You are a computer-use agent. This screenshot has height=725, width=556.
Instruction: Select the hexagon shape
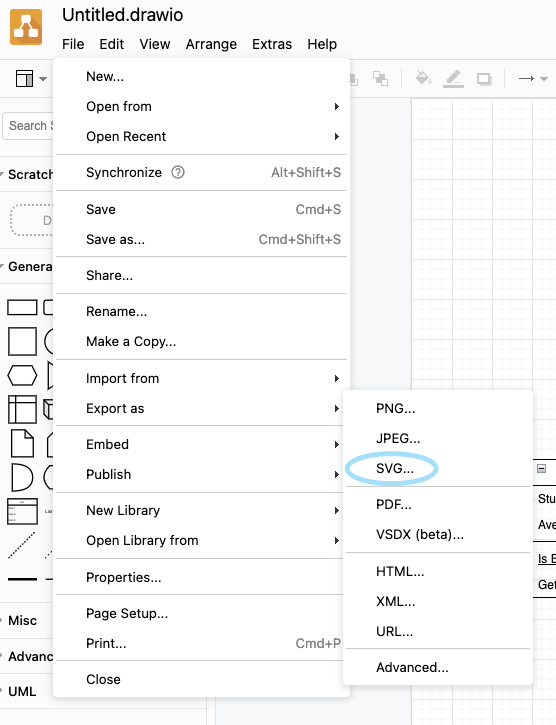(x=22, y=375)
